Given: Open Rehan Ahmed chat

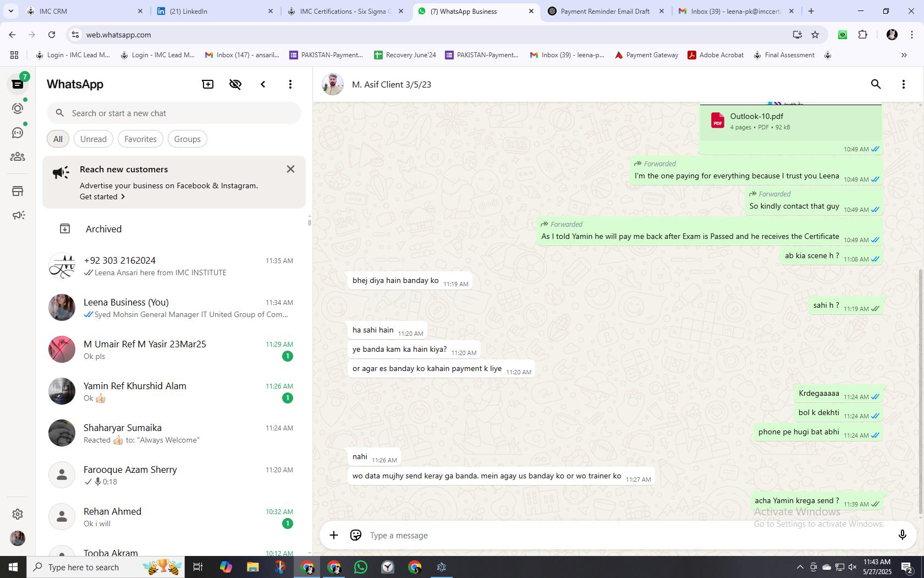Looking at the screenshot, I should click(174, 517).
